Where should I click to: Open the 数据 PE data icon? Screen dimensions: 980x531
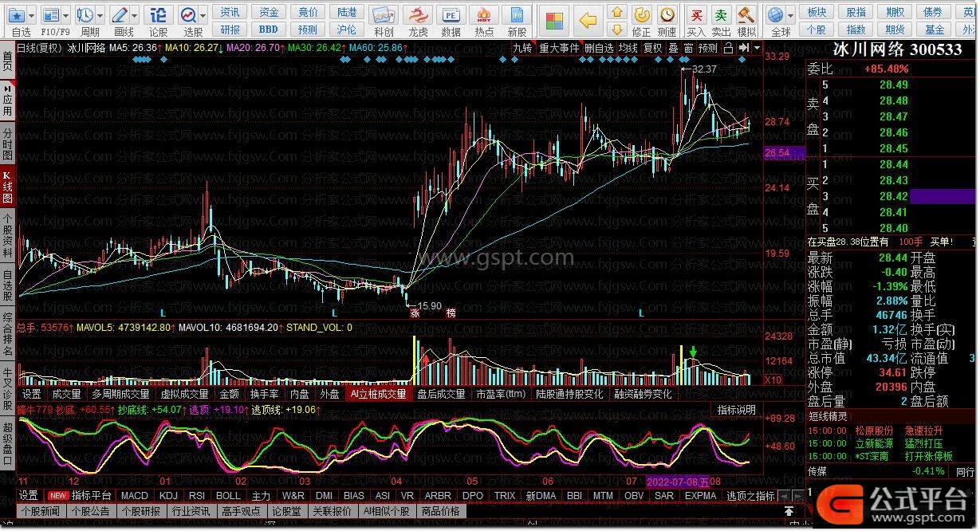coord(451,16)
